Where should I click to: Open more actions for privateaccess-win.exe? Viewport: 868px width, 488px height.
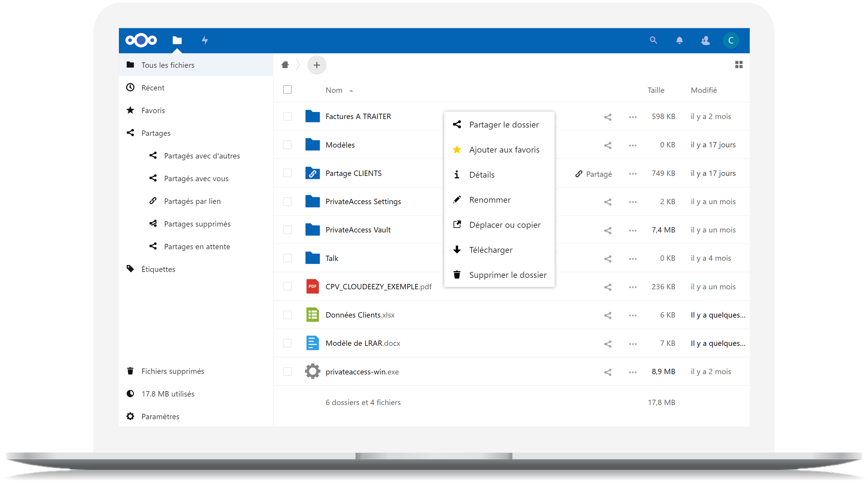click(632, 373)
